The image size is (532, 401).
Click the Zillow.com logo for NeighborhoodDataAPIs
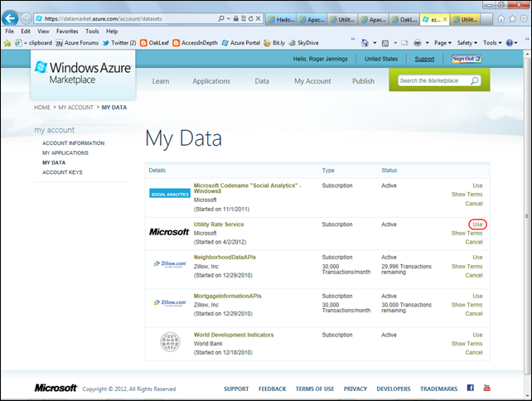pyautogui.click(x=169, y=263)
